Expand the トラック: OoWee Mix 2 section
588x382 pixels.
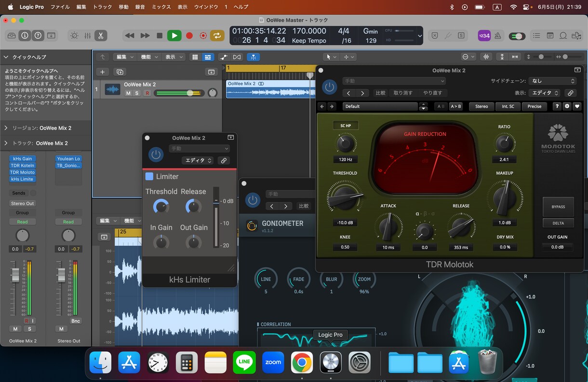point(6,143)
